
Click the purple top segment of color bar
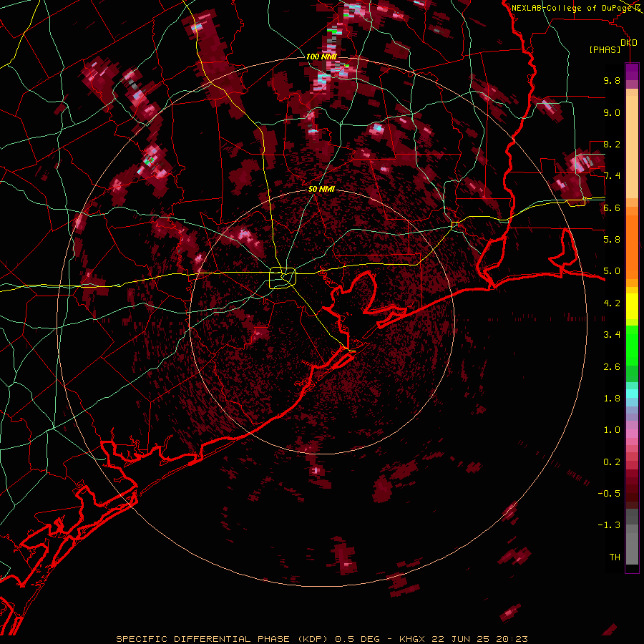[x=632, y=72]
